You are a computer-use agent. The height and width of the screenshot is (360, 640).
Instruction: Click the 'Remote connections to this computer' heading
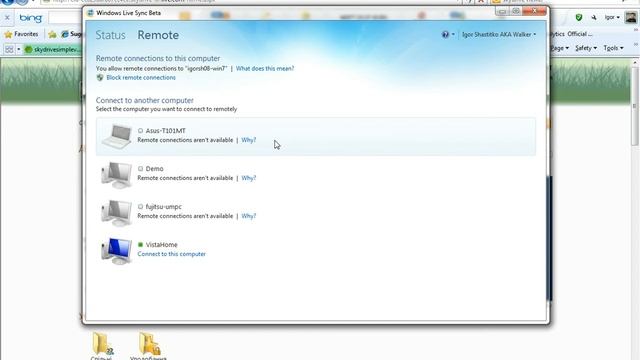coord(158,58)
